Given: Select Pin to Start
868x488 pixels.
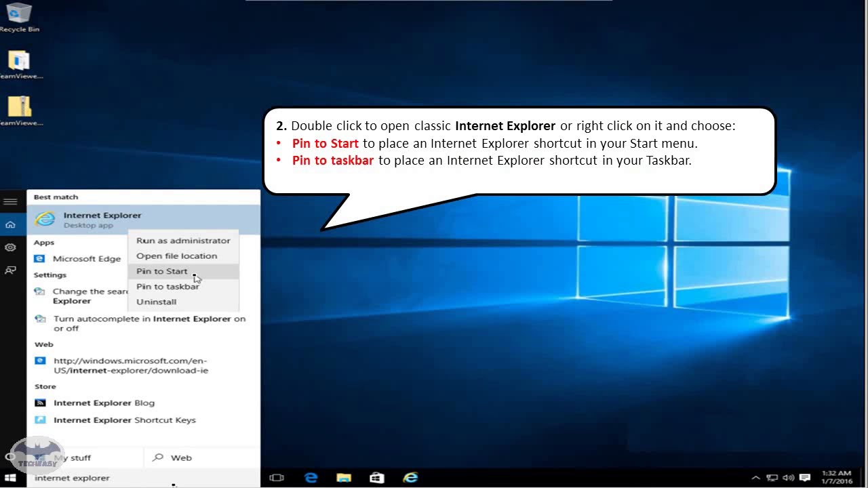Looking at the screenshot, I should (x=183, y=271).
